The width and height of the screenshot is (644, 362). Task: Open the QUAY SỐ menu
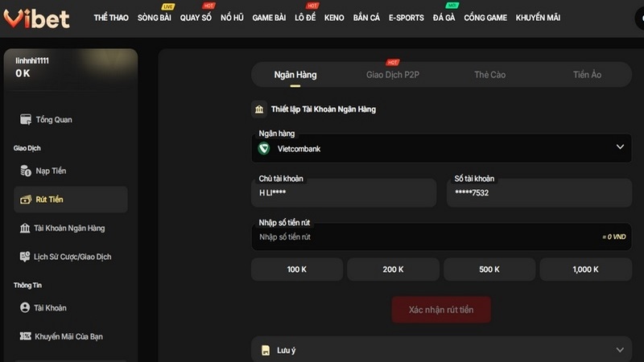(x=196, y=18)
